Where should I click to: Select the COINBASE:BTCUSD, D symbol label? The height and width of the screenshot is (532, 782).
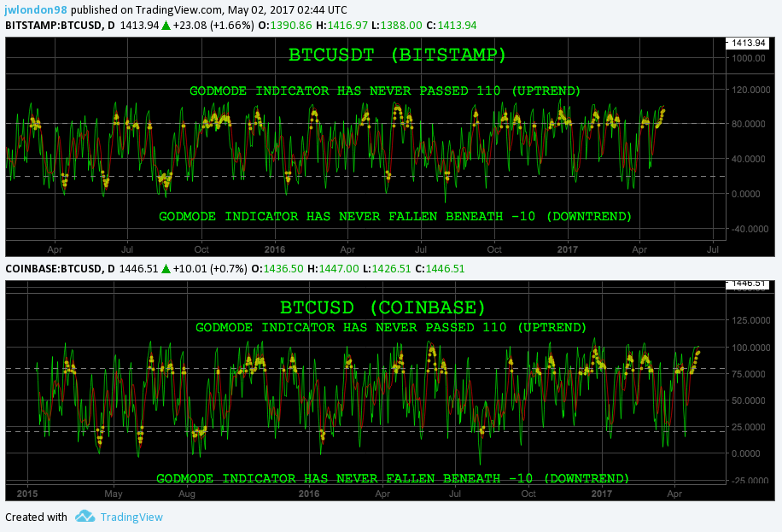[60, 268]
